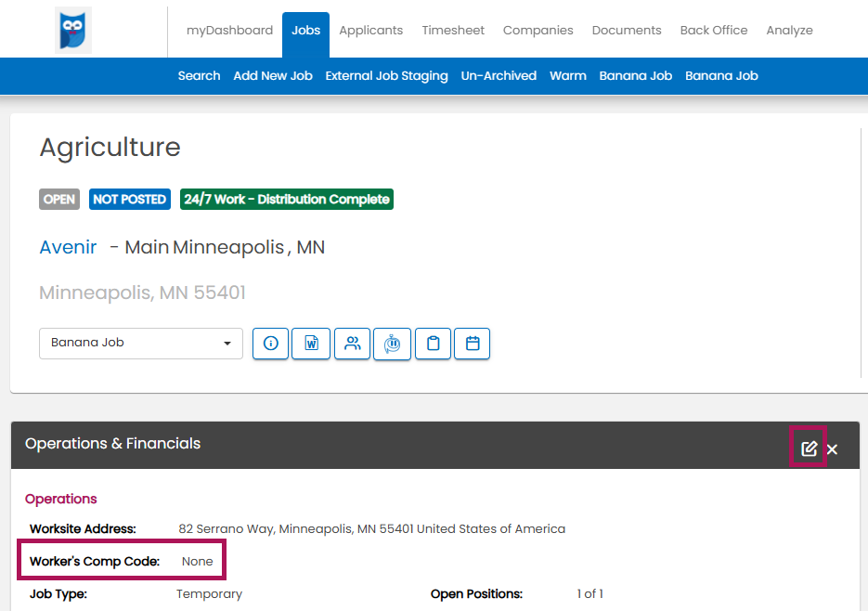
Task: Open the Warm submenu item
Action: [568, 76]
